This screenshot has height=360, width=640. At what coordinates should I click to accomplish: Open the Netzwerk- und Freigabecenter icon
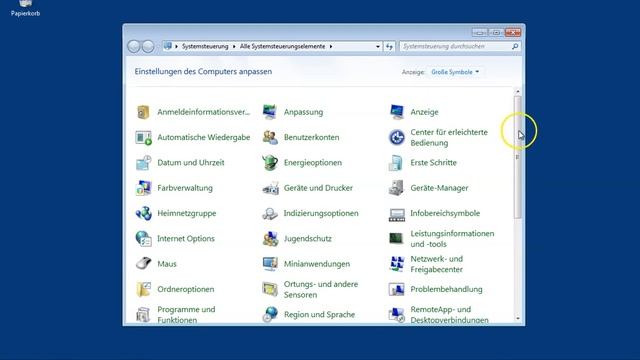(396, 264)
